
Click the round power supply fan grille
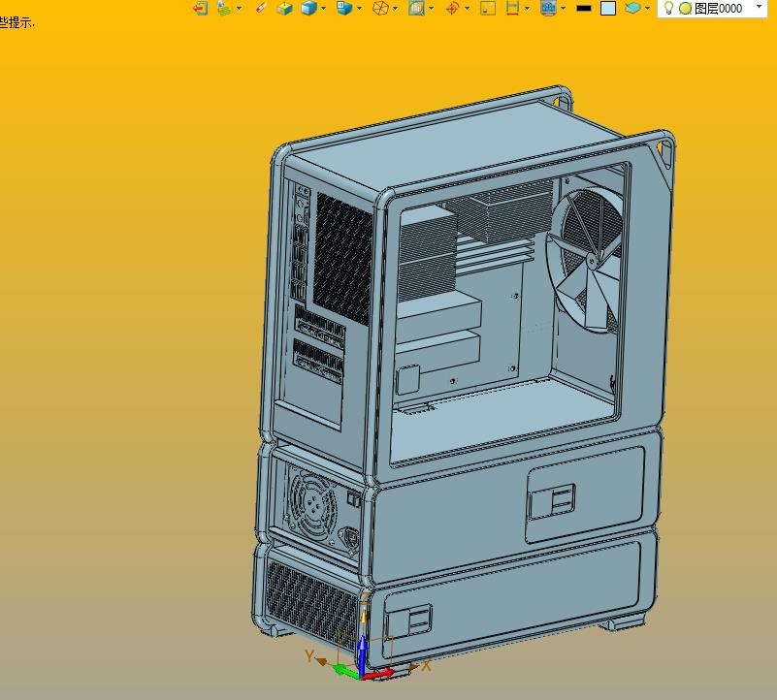click(312, 506)
